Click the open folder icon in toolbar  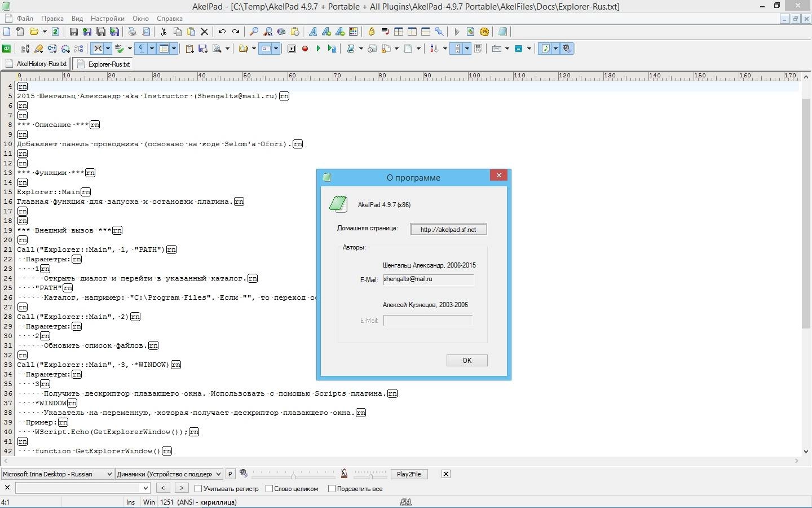tap(34, 32)
